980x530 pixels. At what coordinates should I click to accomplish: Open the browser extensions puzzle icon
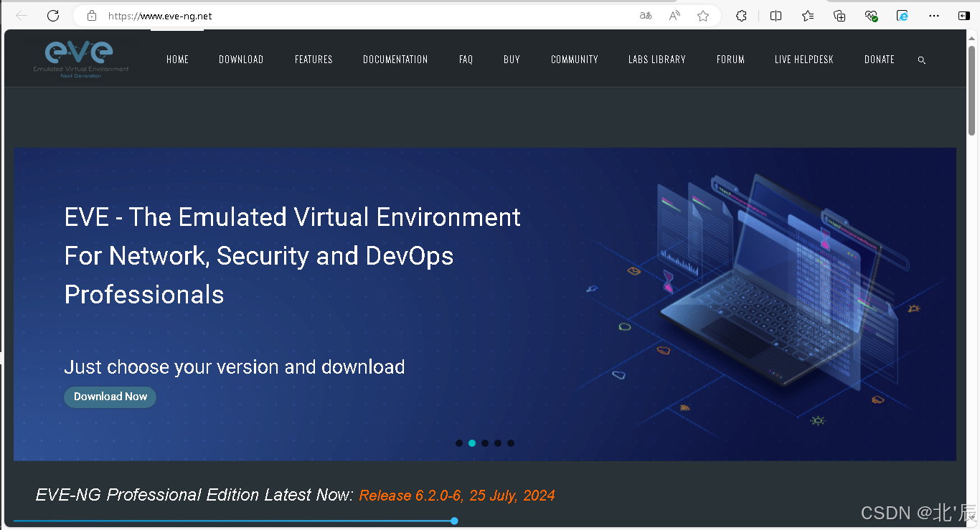[x=742, y=15]
